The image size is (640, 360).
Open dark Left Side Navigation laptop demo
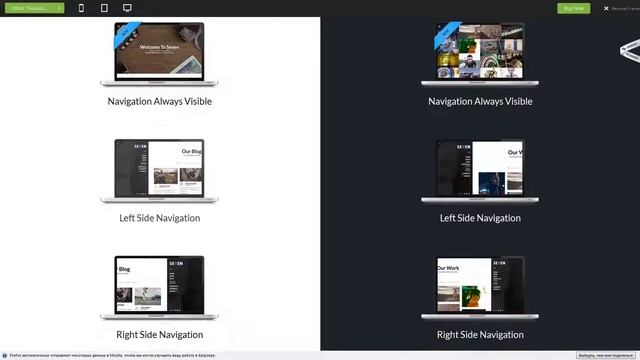[x=480, y=171]
